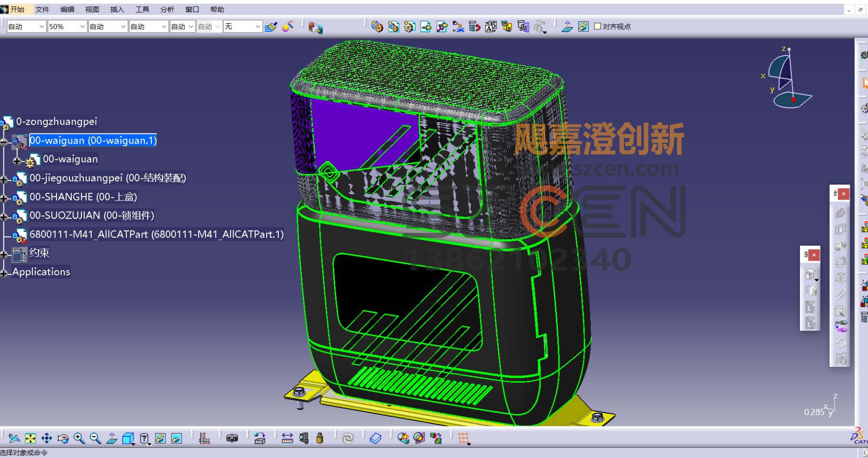Expand the Applications tree node
This screenshot has width=868, height=458.
[x=4, y=273]
